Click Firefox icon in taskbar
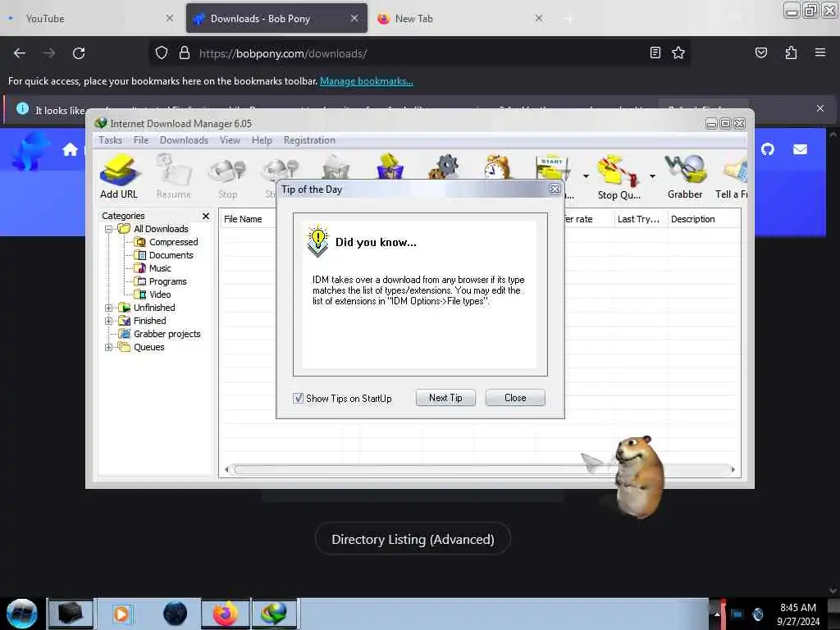This screenshot has height=630, width=840. (226, 614)
